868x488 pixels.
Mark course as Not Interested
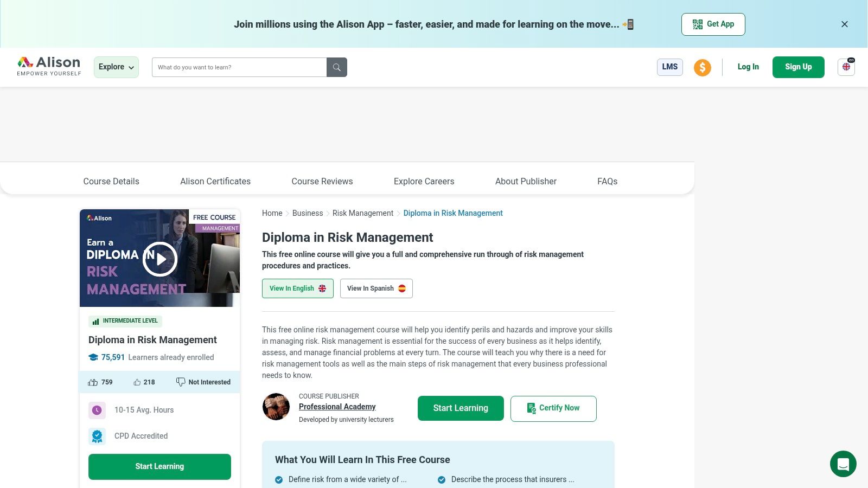pos(203,382)
